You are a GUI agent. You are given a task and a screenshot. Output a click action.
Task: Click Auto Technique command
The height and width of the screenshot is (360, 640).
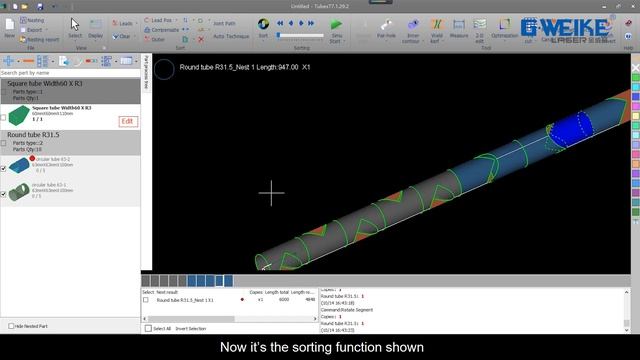click(x=231, y=36)
